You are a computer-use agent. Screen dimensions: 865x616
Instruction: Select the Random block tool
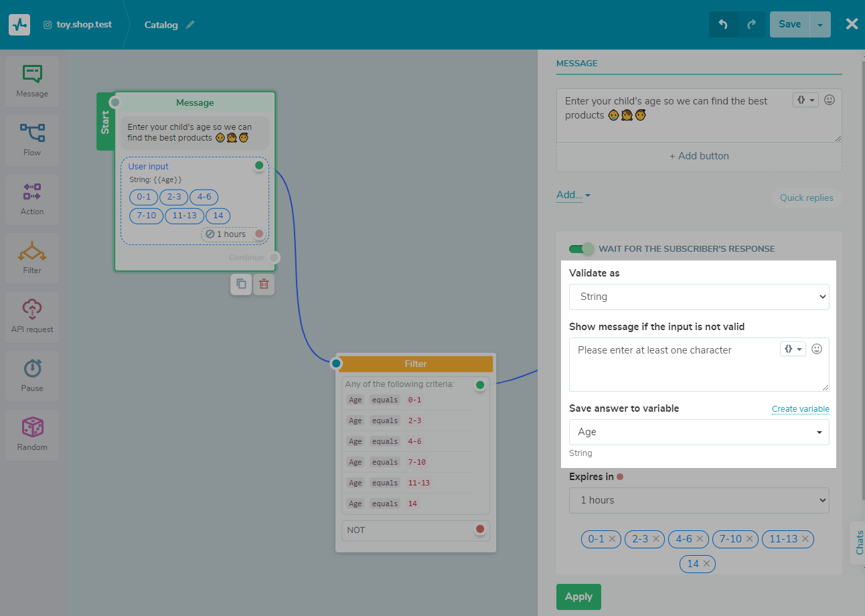31,434
